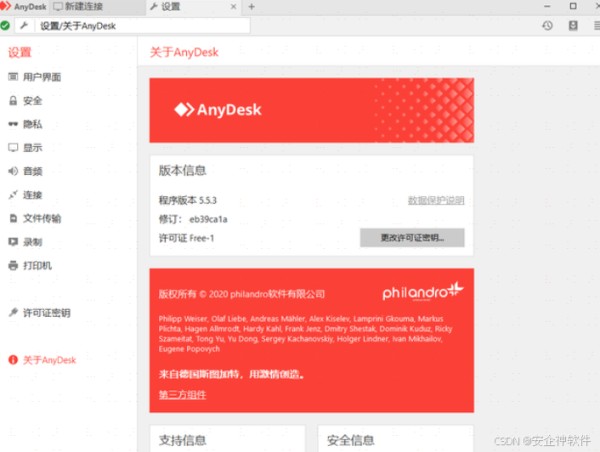The height and width of the screenshot is (452, 600).
Task: Open the 第三方组件 link
Action: [x=182, y=395]
